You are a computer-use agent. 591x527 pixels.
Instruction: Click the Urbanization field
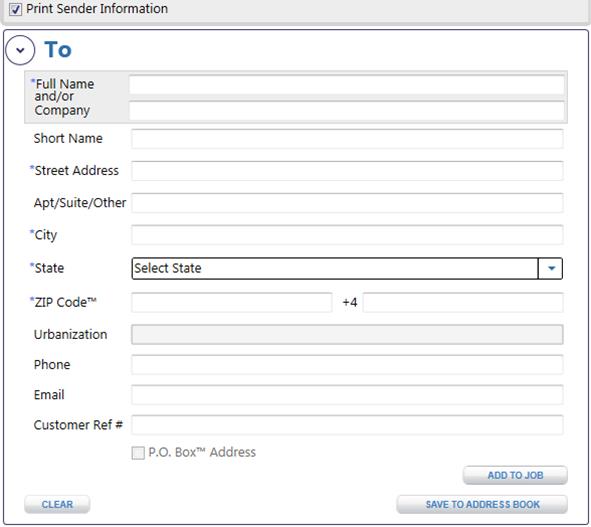347,334
